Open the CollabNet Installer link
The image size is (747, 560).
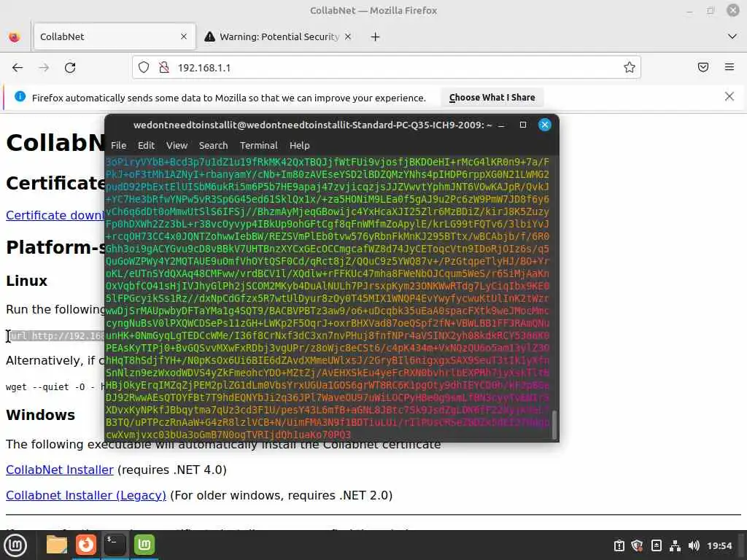[60, 470]
